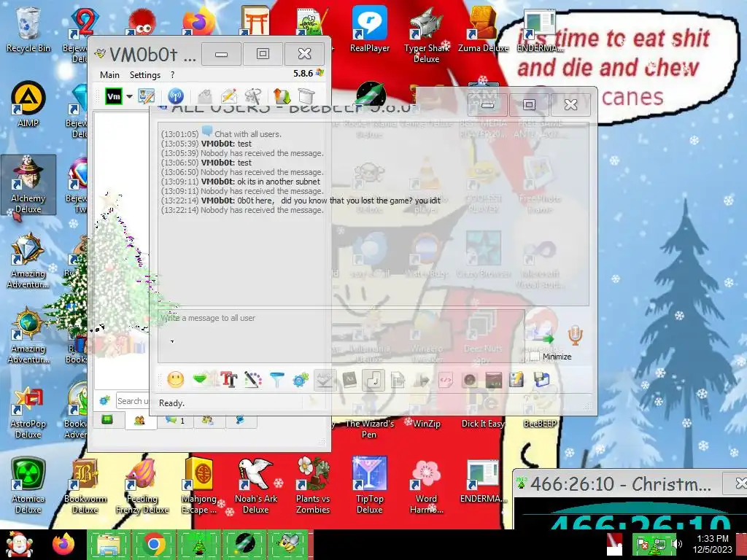Click the dark terminal window icon in chat toolbar

pos(494,379)
